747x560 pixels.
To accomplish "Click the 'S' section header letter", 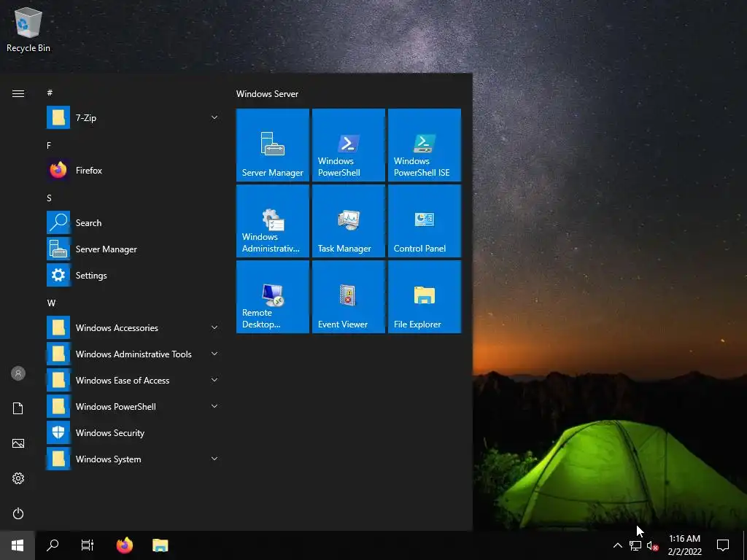I will click(49, 198).
